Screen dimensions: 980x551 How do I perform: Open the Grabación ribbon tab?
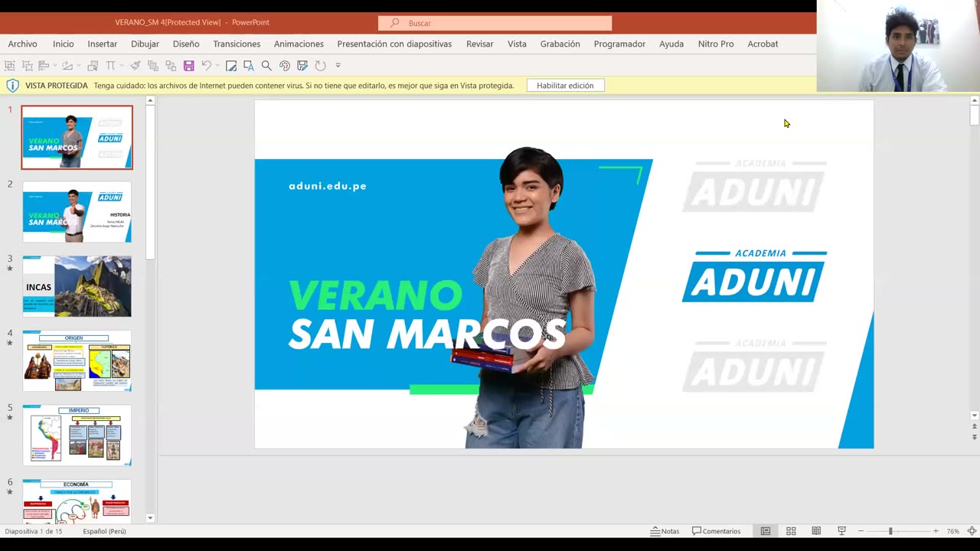[560, 44]
